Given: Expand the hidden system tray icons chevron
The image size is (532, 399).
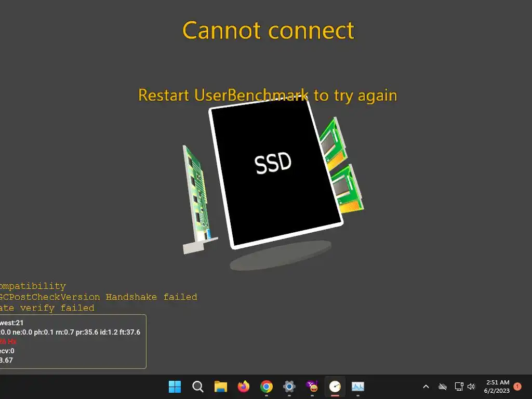Looking at the screenshot, I should (426, 387).
